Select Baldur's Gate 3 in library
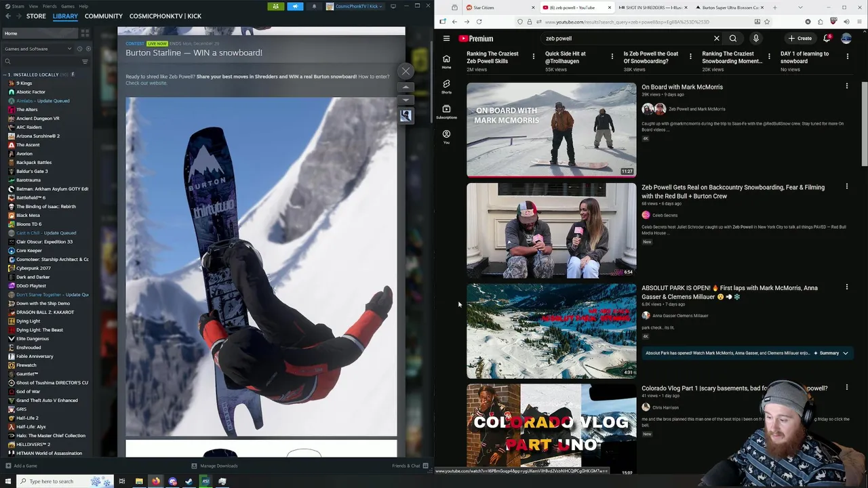 32,171
